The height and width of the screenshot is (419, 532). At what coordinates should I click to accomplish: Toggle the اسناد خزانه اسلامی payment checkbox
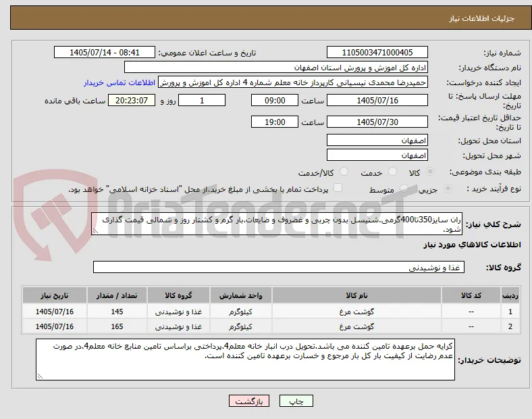point(338,188)
